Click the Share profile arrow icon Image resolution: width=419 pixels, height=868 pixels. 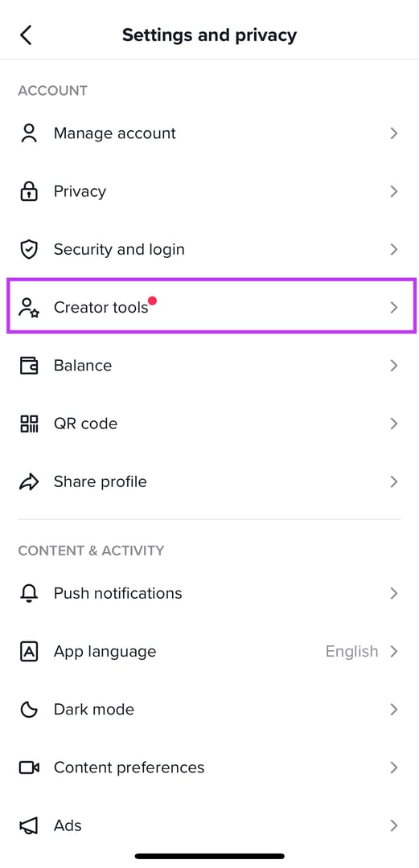[x=29, y=481]
